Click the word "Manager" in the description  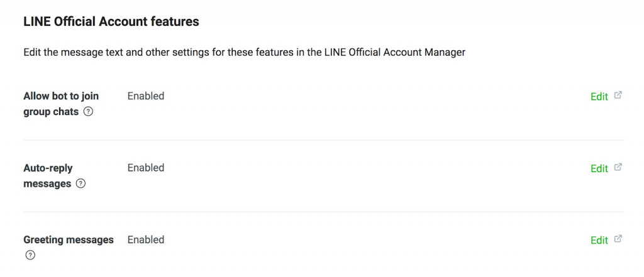(445, 53)
